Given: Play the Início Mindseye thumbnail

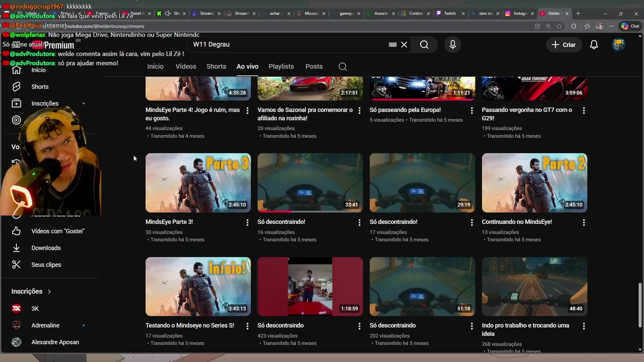Looking at the screenshot, I should (198, 287).
